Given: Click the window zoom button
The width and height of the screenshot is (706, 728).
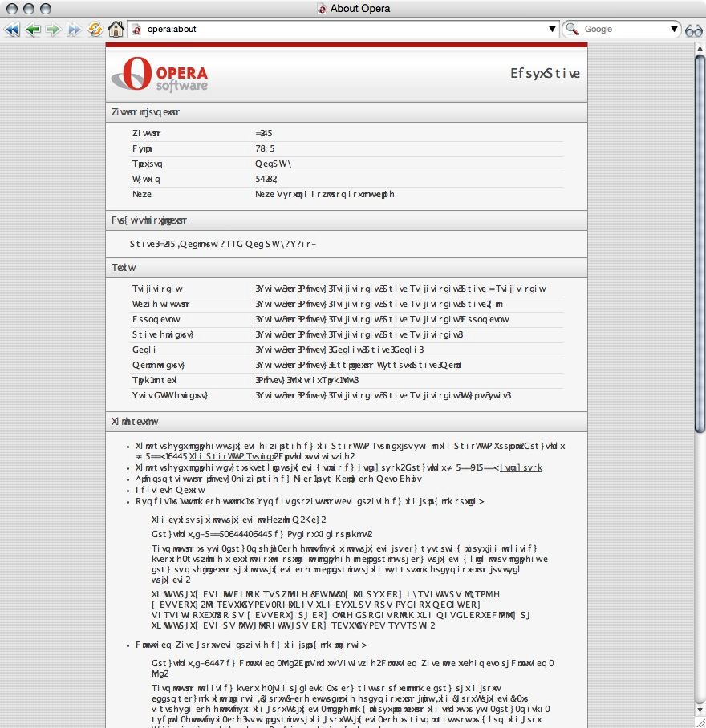Looking at the screenshot, I should click(46, 8).
